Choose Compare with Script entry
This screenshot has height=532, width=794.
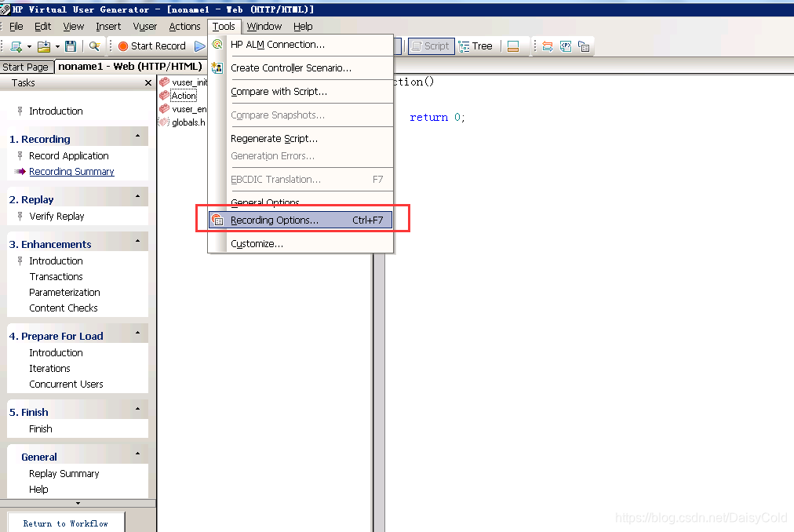coord(300,92)
